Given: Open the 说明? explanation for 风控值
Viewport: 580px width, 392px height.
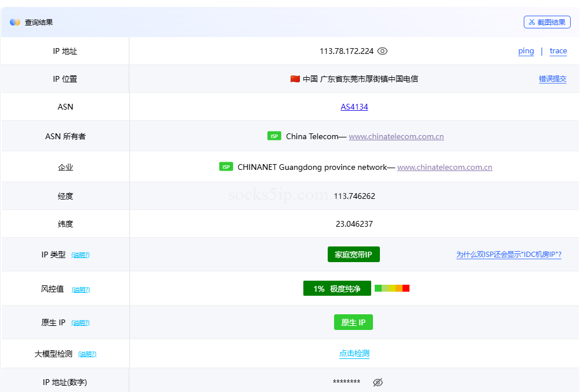Looking at the screenshot, I should pyautogui.click(x=81, y=289).
